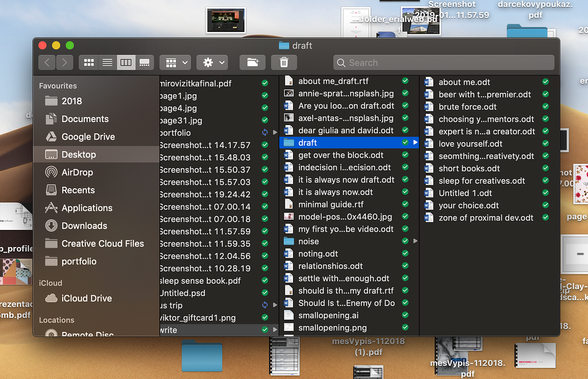This screenshot has width=588, height=379.
Task: Select Untitled.psd file
Action: tap(219, 293)
